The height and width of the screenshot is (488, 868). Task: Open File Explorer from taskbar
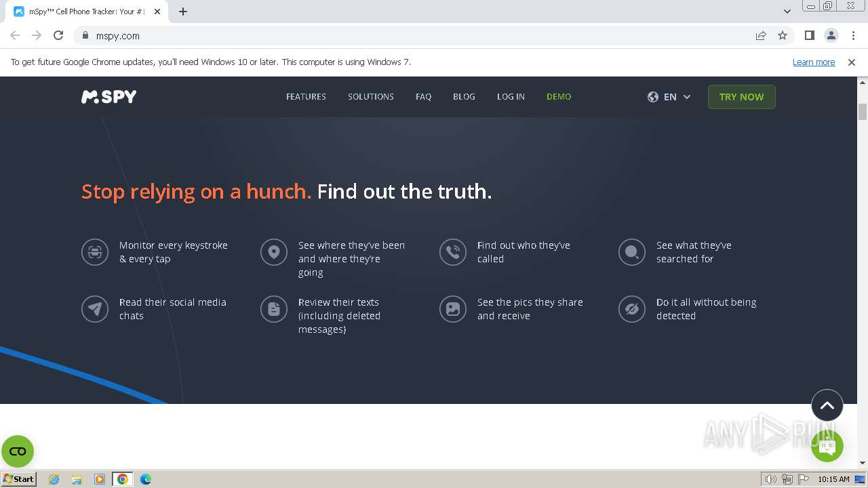coord(77,479)
